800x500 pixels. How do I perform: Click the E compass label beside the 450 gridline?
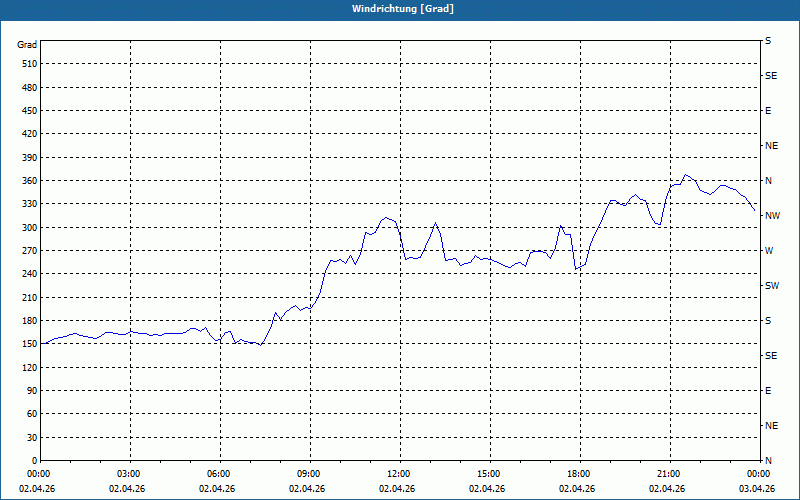pyautogui.click(x=768, y=111)
